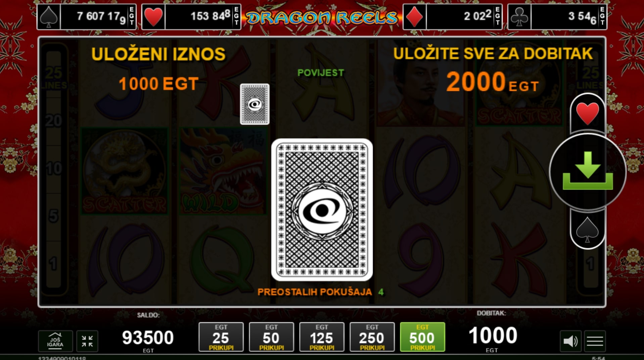Click the small history card under Povijest
This screenshot has height=360, width=644.
coord(255,104)
